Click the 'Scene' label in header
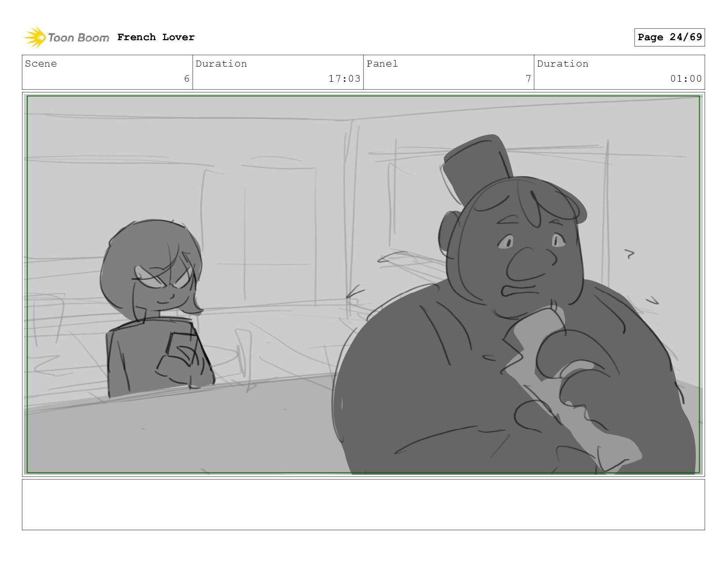Screen dimensions: 728x563 pyautogui.click(x=41, y=64)
